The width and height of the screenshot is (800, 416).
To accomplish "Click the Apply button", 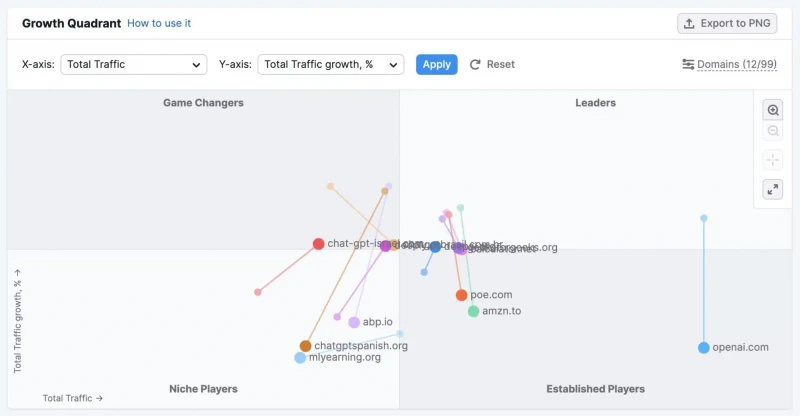I will pyautogui.click(x=437, y=64).
